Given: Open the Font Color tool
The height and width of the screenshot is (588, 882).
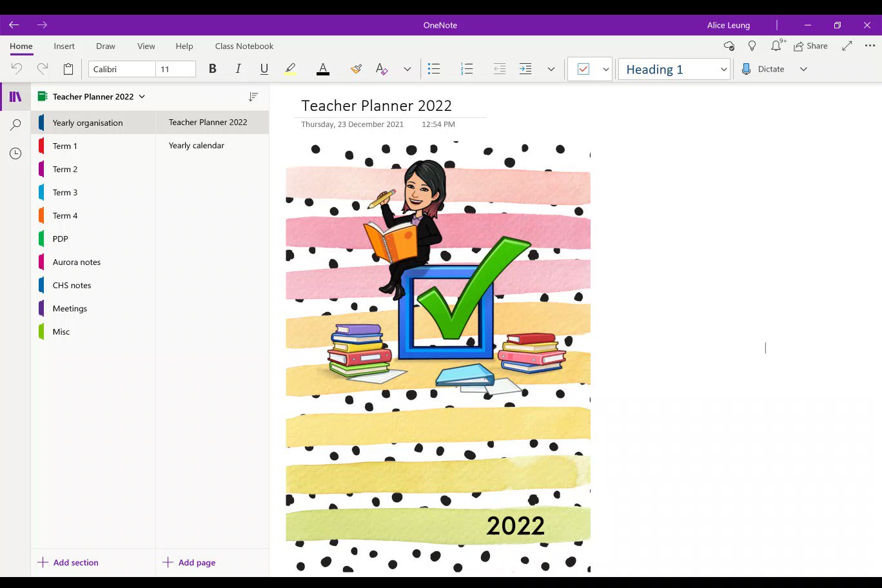Looking at the screenshot, I should pos(322,68).
